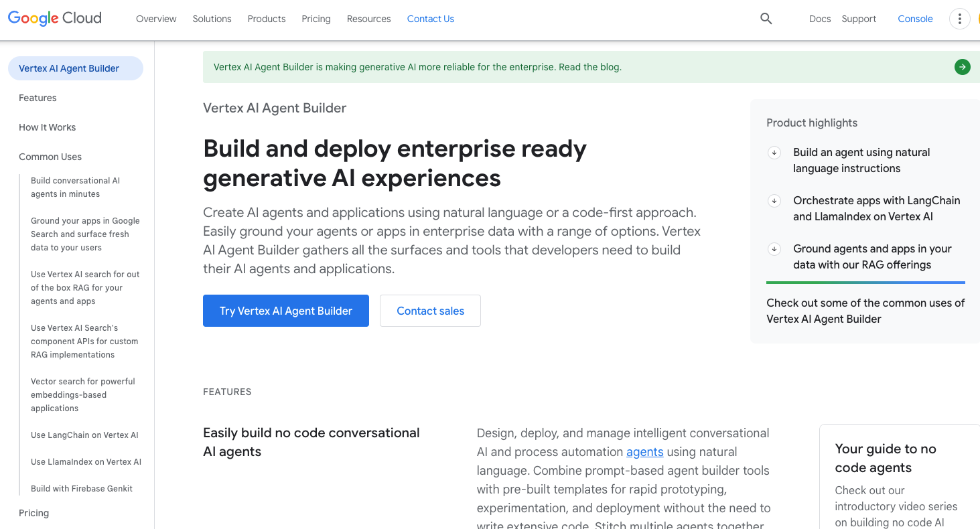This screenshot has height=529, width=980.
Task: Select Contact Us in the header
Action: click(x=431, y=19)
